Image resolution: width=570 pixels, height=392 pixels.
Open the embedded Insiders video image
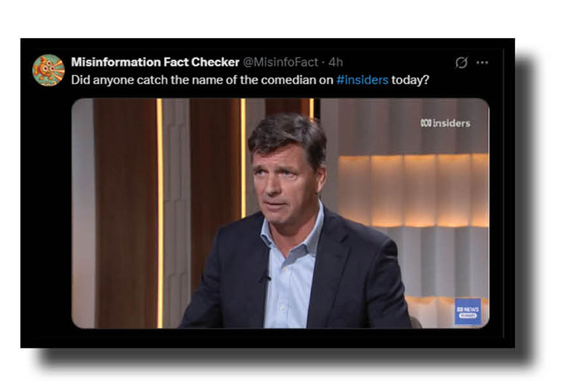pyautogui.click(x=280, y=213)
